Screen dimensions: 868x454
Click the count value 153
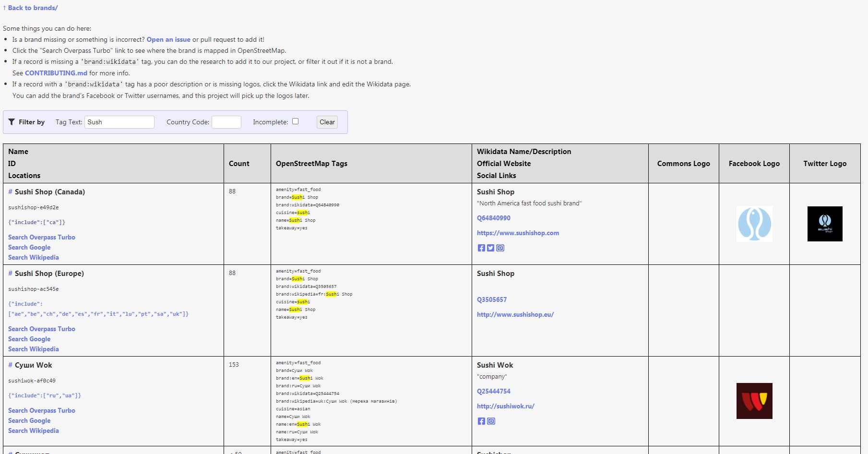click(x=234, y=364)
